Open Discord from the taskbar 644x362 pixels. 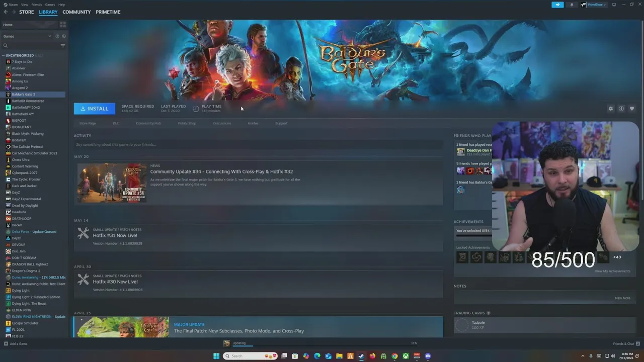pos(428,356)
